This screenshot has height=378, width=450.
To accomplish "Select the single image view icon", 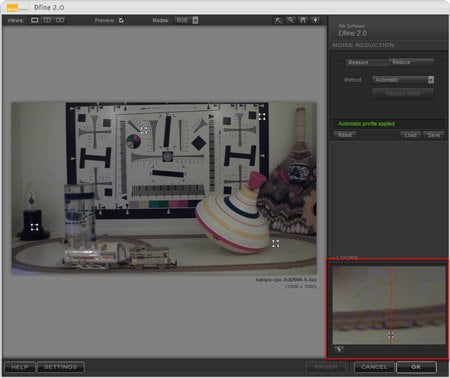I will click(34, 20).
